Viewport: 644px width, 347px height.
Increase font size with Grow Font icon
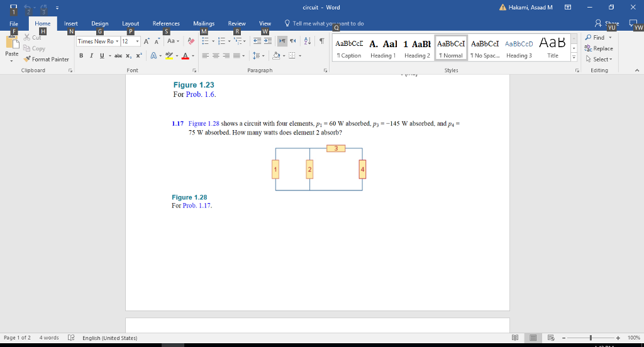point(146,41)
